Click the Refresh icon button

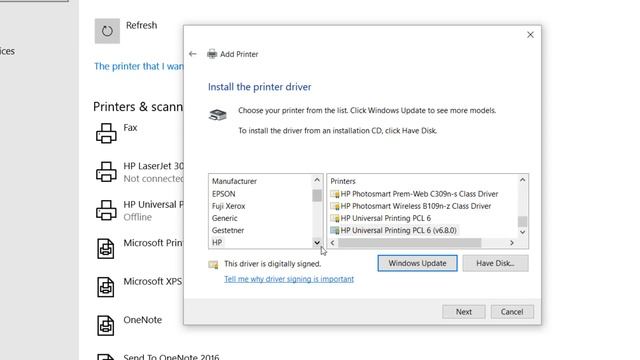107,31
